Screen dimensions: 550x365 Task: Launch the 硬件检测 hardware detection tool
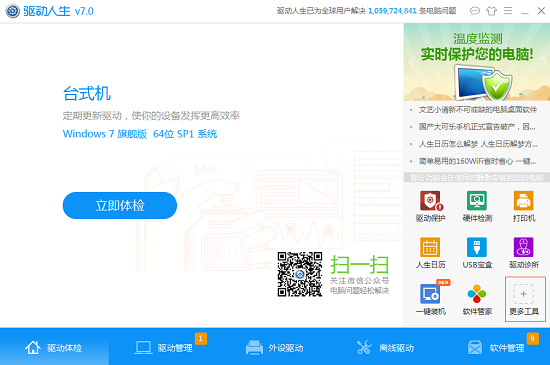pyautogui.click(x=477, y=206)
